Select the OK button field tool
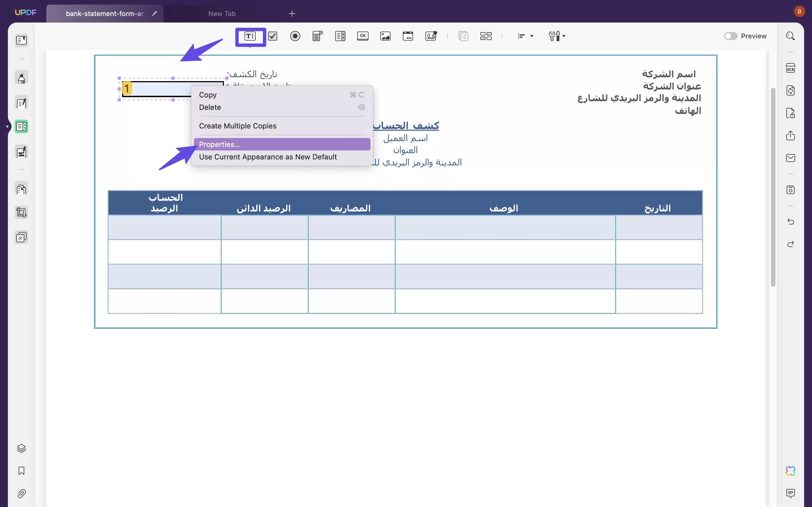 coord(362,36)
